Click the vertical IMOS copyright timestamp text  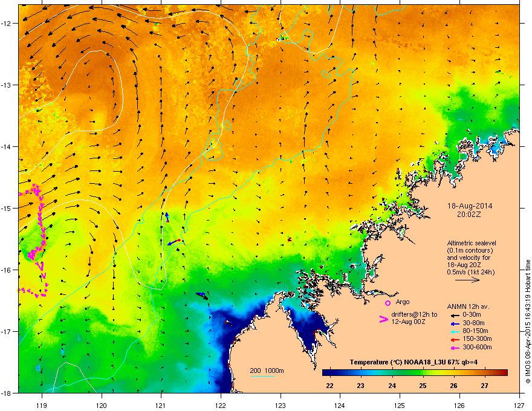(528, 322)
